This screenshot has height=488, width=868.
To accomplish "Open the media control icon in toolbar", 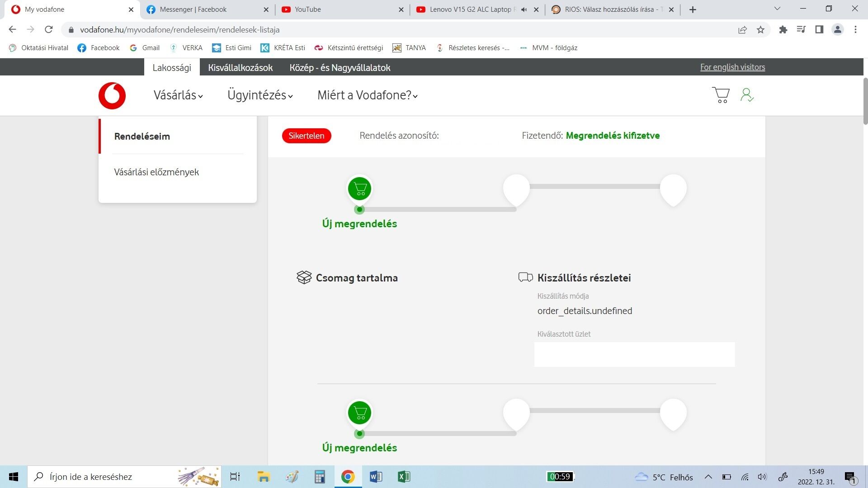I will [x=801, y=29].
